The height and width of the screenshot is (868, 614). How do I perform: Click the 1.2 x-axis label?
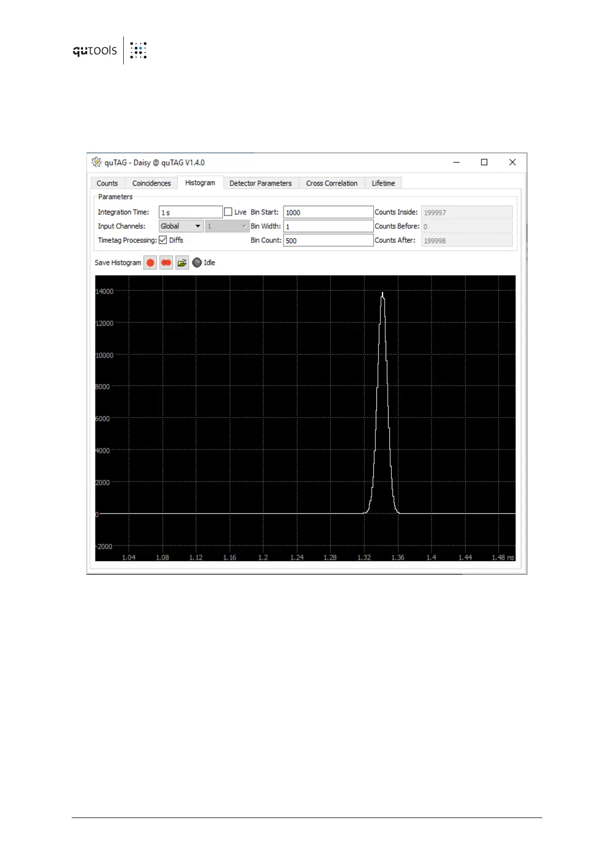point(263,558)
